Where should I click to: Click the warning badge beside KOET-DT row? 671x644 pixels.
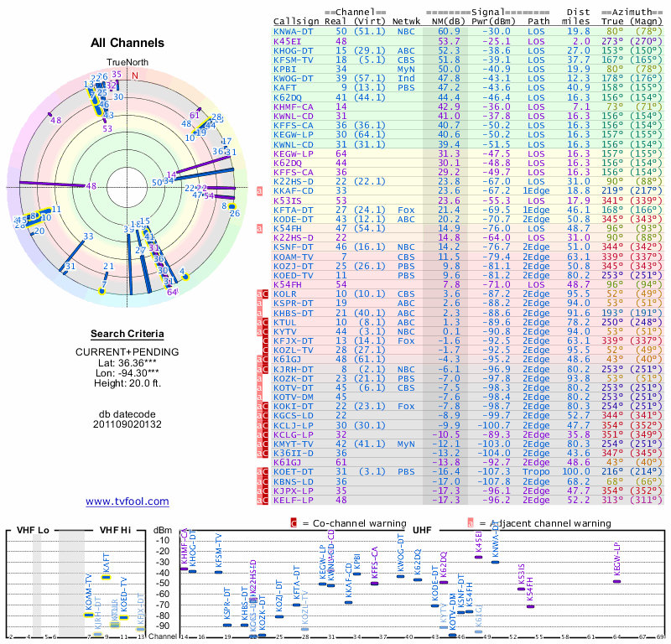click(x=263, y=472)
